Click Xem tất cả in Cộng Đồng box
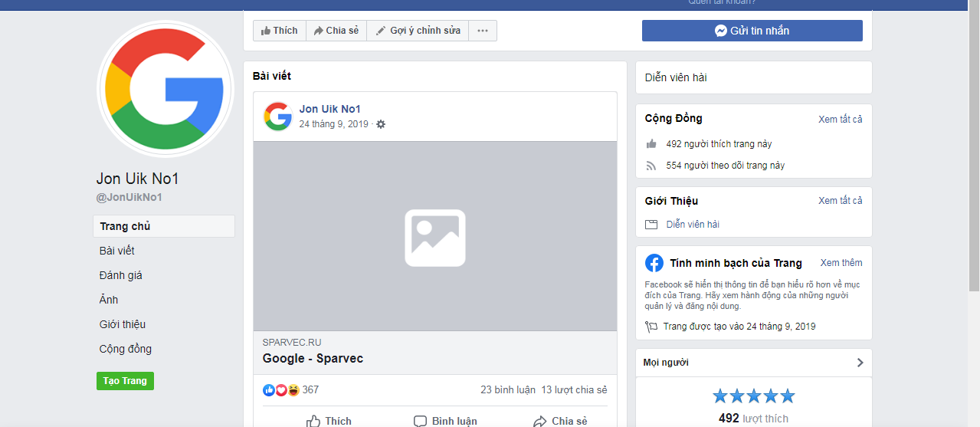 [x=840, y=119]
